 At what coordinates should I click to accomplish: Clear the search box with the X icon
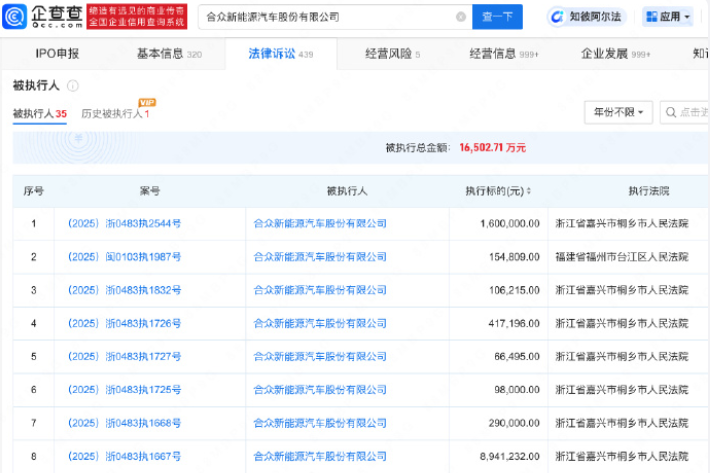pyautogui.click(x=460, y=17)
